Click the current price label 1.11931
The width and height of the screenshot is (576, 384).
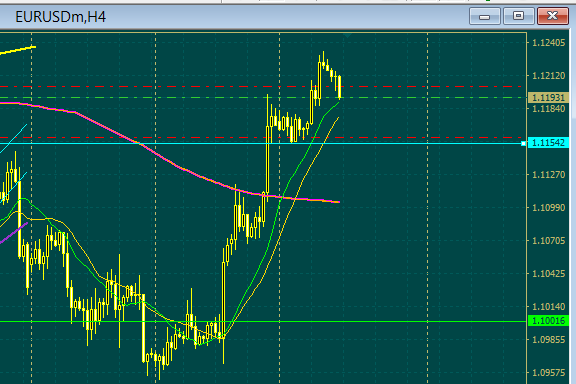[x=548, y=98]
